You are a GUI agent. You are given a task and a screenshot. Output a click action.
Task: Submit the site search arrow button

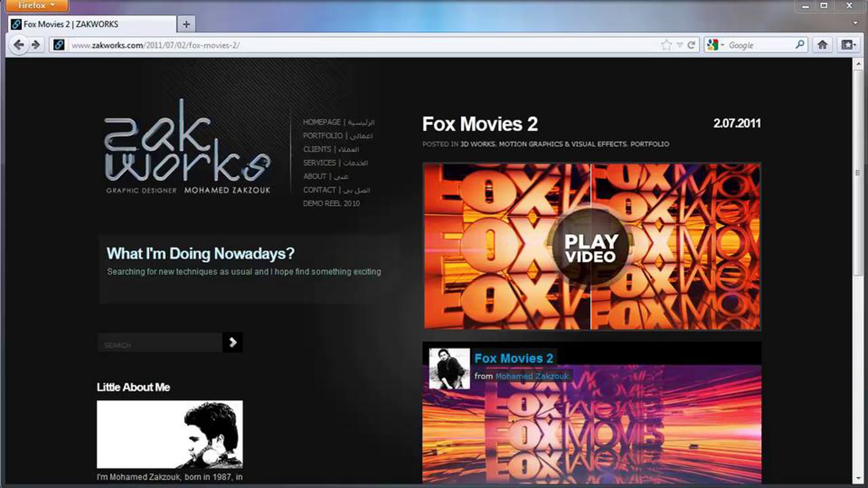click(233, 342)
